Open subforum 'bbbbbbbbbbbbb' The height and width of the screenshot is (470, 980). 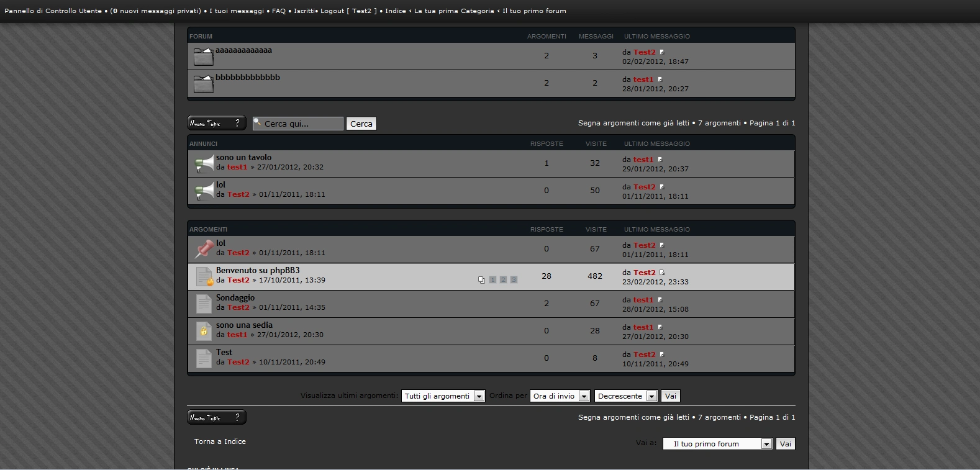click(248, 78)
